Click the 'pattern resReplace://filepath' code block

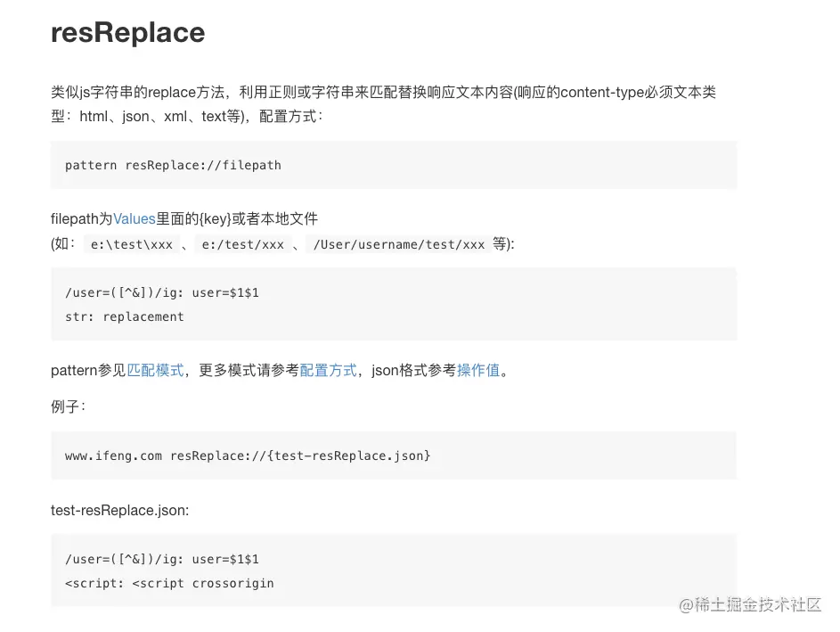(173, 165)
